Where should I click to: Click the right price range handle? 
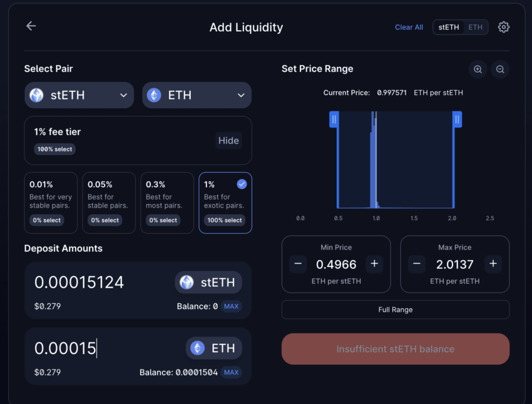point(458,119)
